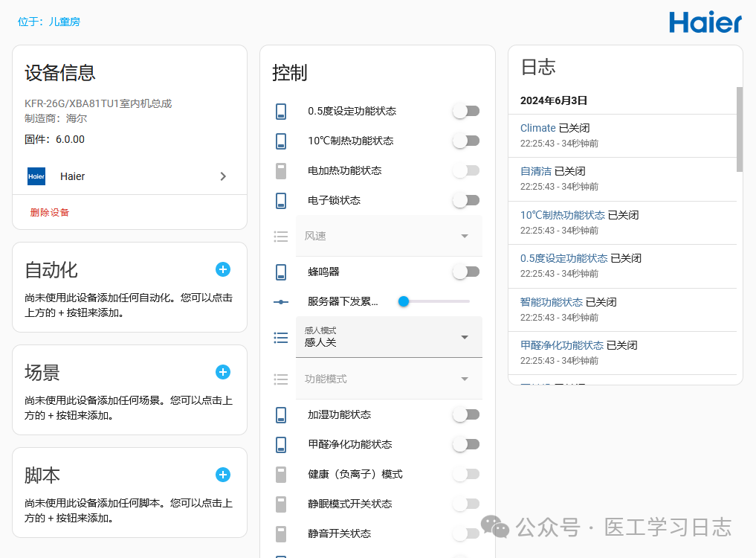
Task: Open the 儿童房 location breadcrumb link
Action: coord(64,22)
